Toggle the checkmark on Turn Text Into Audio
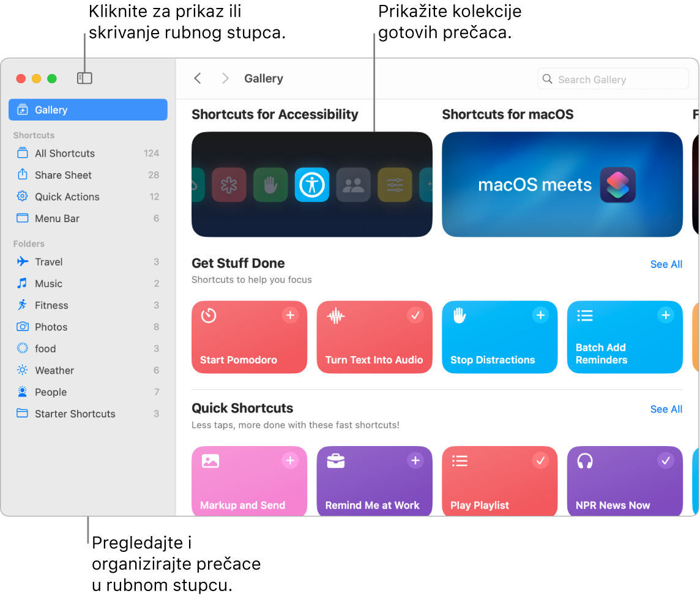 415,315
